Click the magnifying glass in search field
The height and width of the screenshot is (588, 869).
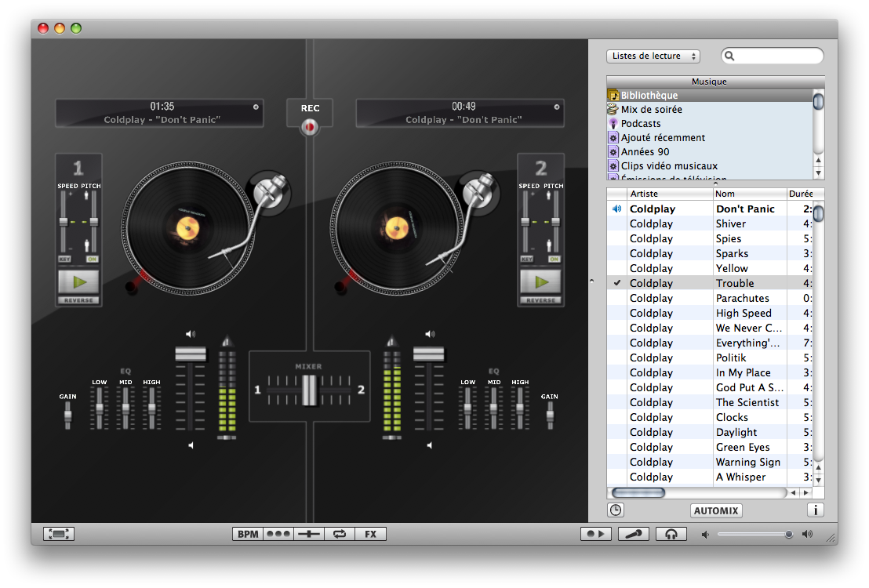730,56
